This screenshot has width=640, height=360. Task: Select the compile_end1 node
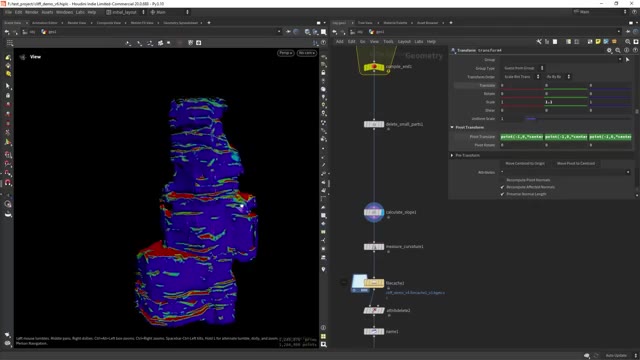click(x=374, y=67)
